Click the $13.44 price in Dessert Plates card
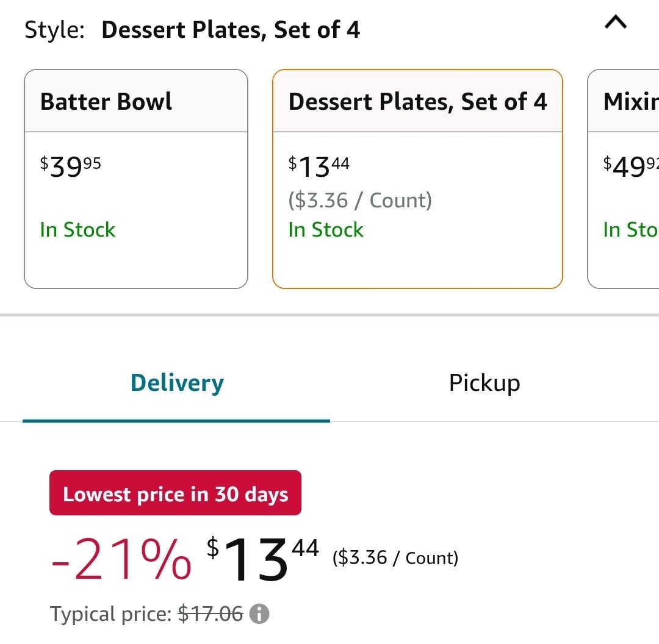 (x=319, y=166)
